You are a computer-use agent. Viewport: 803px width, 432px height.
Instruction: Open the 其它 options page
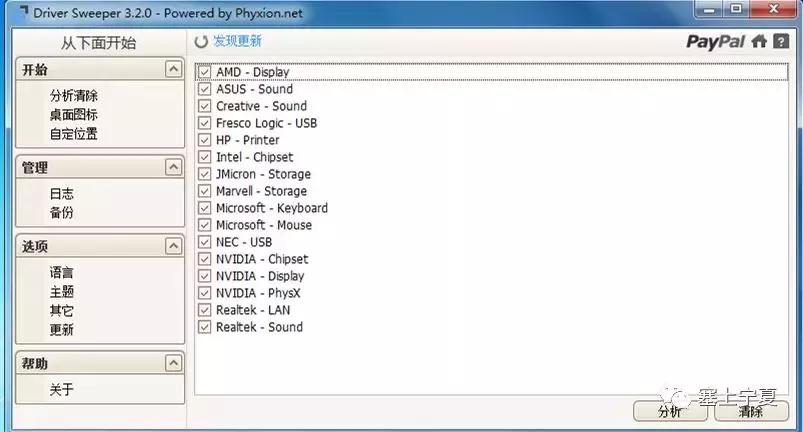click(61, 310)
